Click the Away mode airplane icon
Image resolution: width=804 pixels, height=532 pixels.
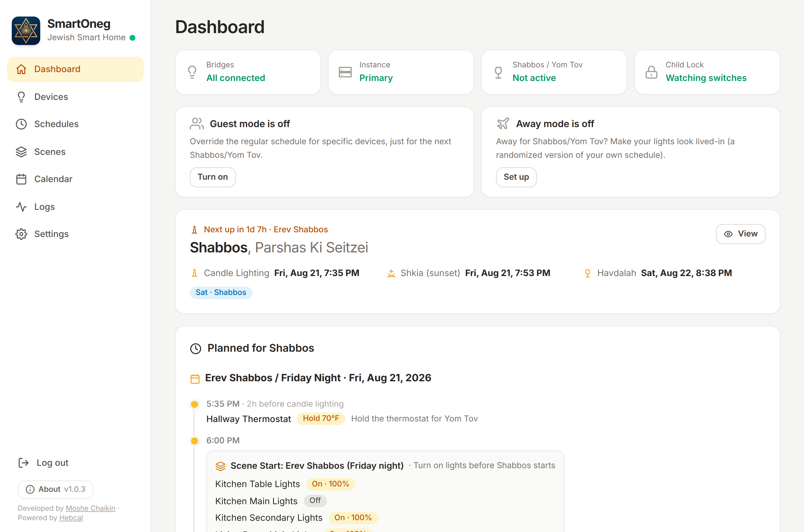click(x=503, y=124)
